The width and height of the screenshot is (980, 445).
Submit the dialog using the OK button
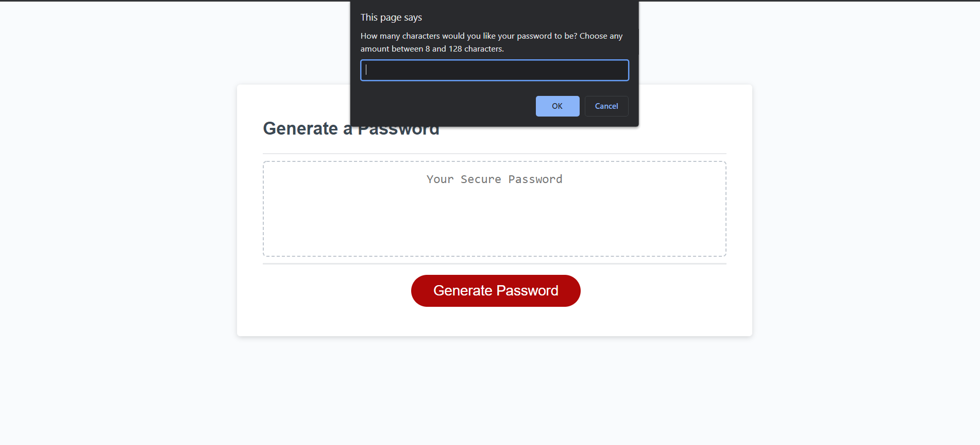point(557,106)
